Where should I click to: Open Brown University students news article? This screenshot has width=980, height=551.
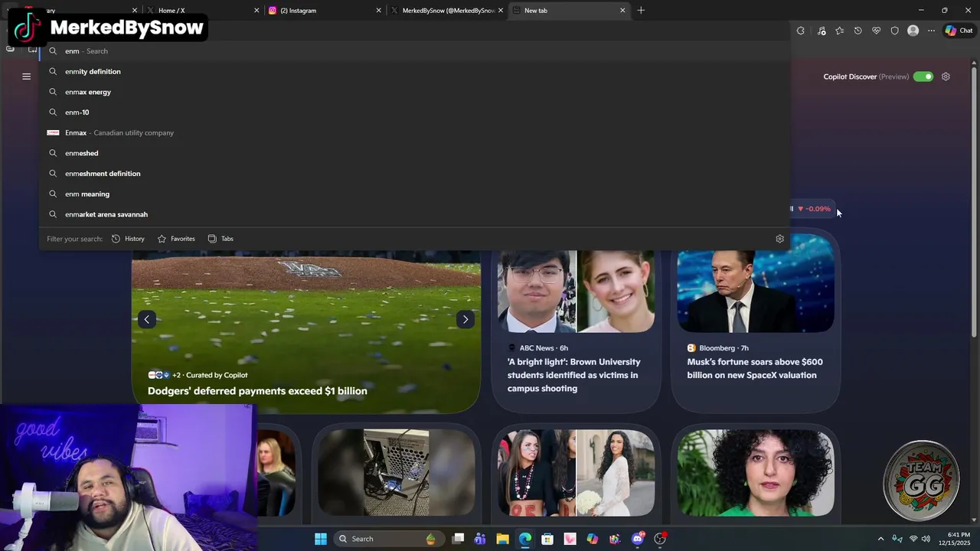[573, 375]
